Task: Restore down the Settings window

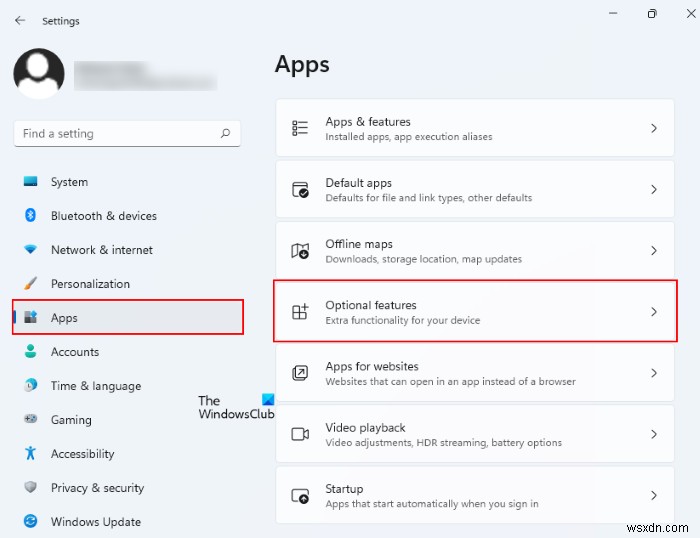Action: 652,13
